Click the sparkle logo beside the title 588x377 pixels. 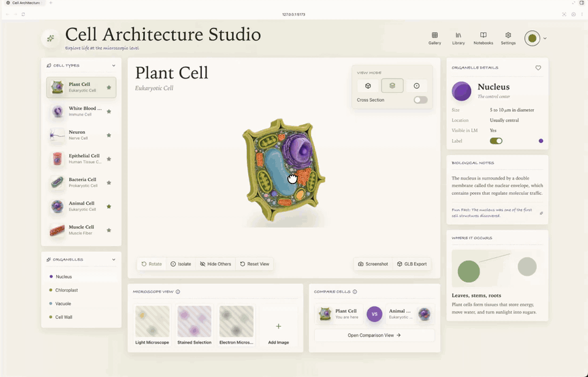(50, 39)
